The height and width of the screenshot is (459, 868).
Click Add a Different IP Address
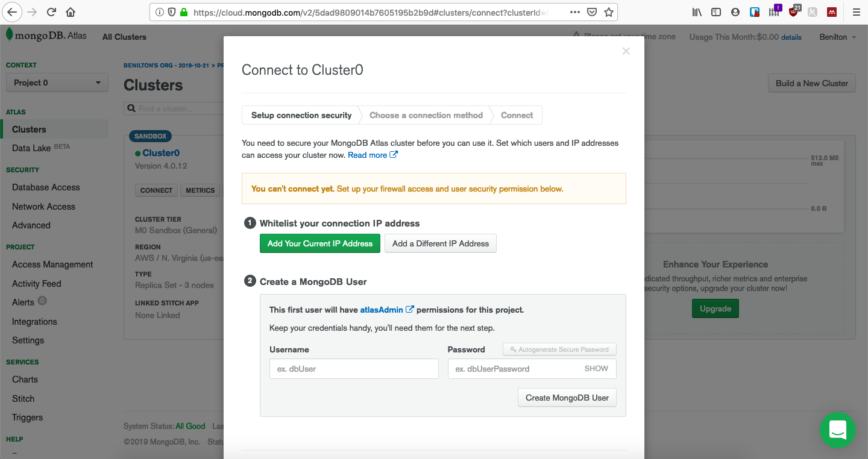click(441, 243)
